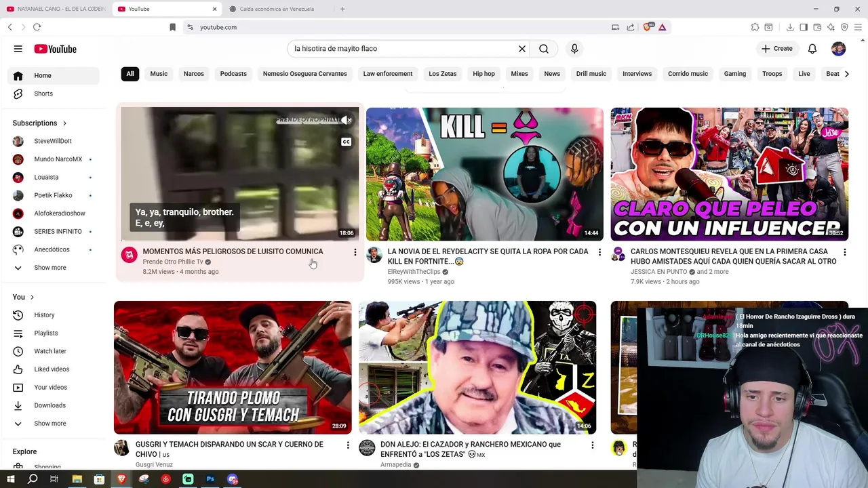The height and width of the screenshot is (488, 868).
Task: Expand Show more under Subscriptions
Action: [54, 268]
